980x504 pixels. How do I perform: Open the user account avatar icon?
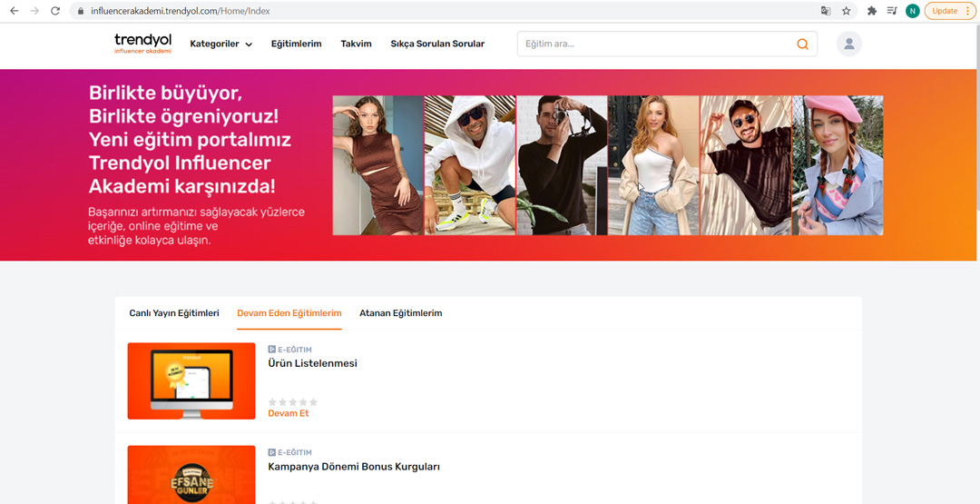tap(848, 44)
